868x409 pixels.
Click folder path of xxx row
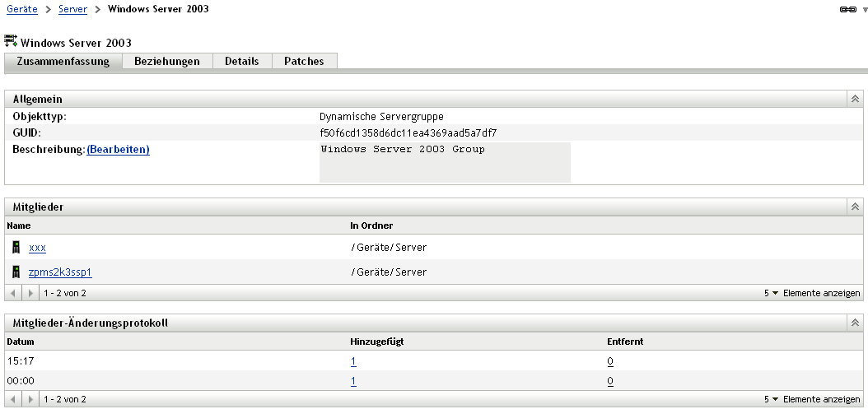pyautogui.click(x=389, y=248)
